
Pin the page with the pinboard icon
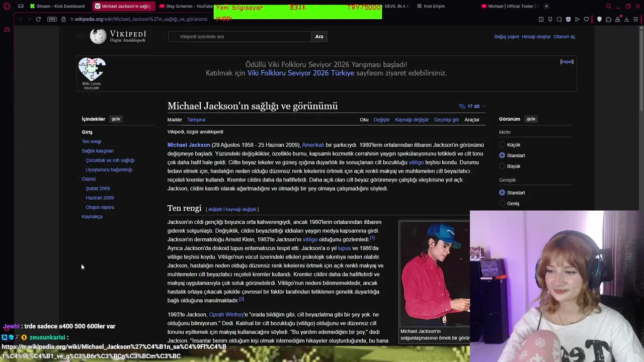click(x=550, y=19)
